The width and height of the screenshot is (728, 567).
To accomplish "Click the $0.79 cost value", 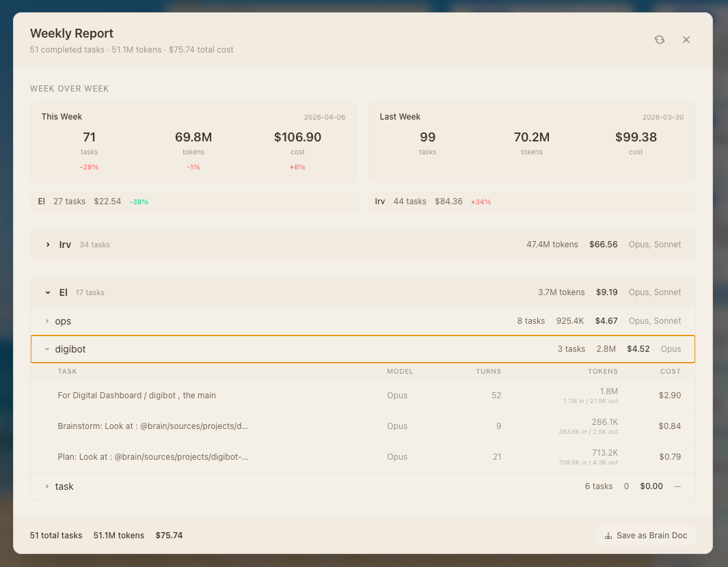I will click(x=670, y=456).
